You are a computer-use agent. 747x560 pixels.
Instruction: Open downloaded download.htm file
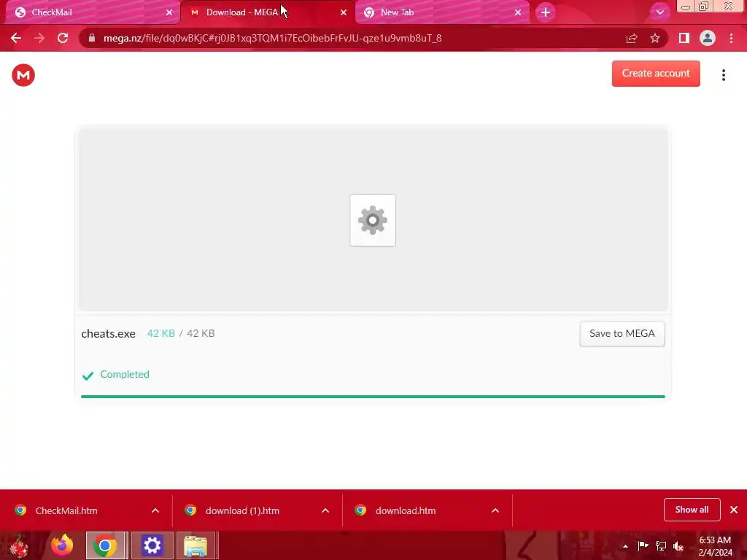coord(406,510)
